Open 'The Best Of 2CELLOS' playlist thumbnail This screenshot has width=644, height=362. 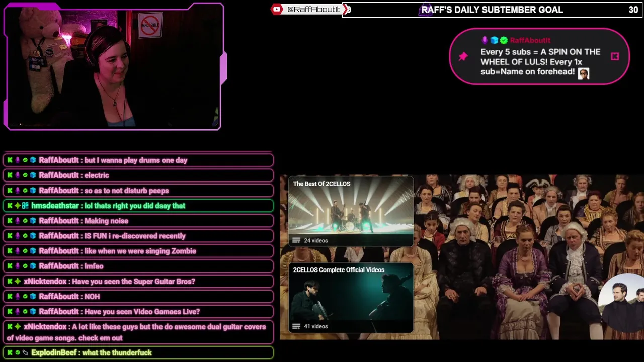[351, 211]
